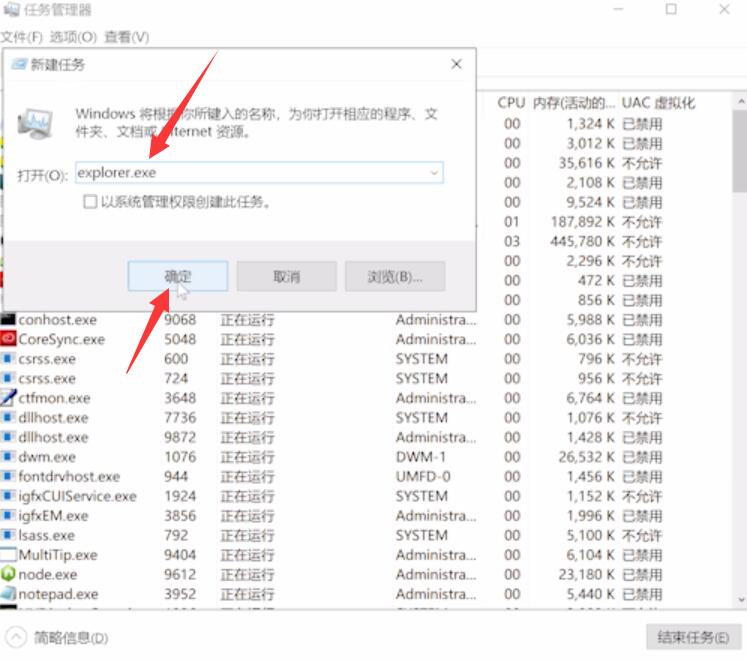
Task: Click the node.exe green icon
Action: (x=8, y=574)
